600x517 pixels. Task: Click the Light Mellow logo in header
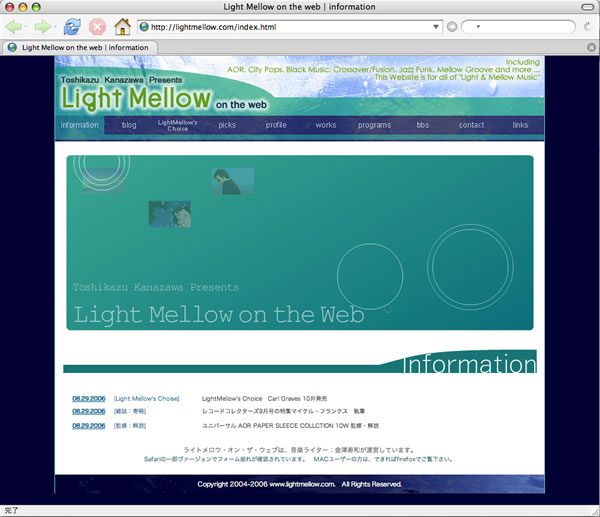[x=135, y=98]
